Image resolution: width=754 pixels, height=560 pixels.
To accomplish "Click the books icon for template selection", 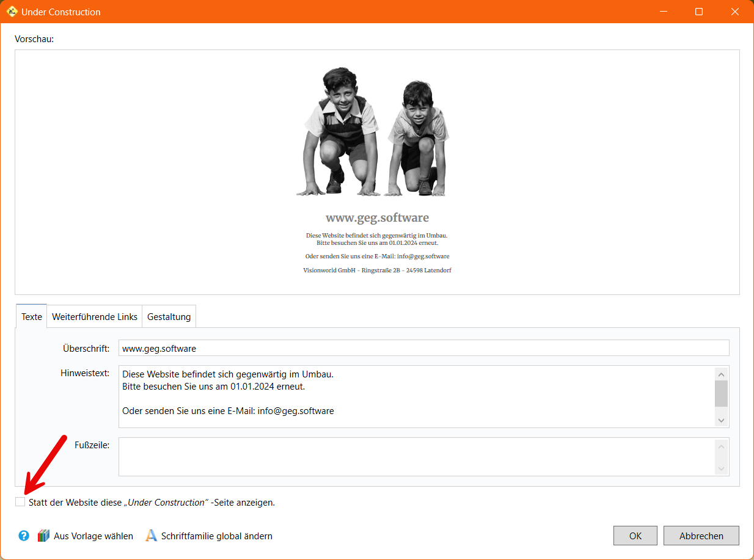I will coord(43,536).
